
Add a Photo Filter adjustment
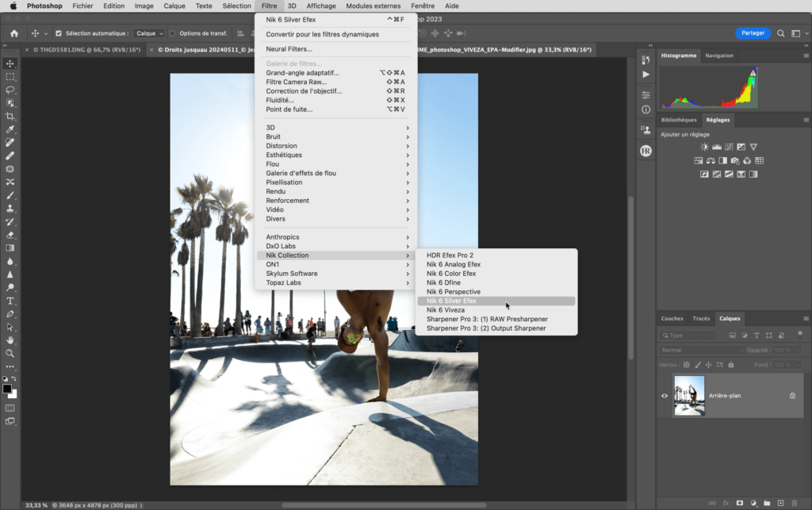tap(735, 160)
